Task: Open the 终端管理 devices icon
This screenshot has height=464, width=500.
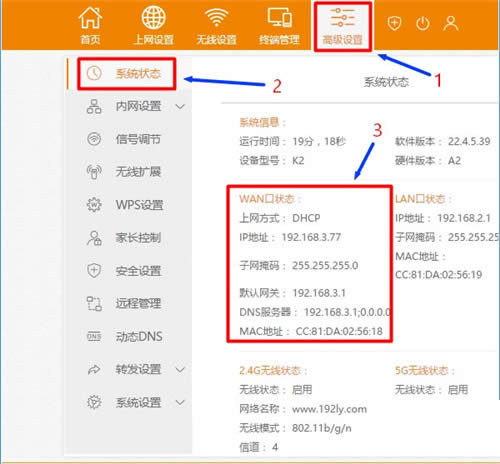Action: tap(279, 17)
